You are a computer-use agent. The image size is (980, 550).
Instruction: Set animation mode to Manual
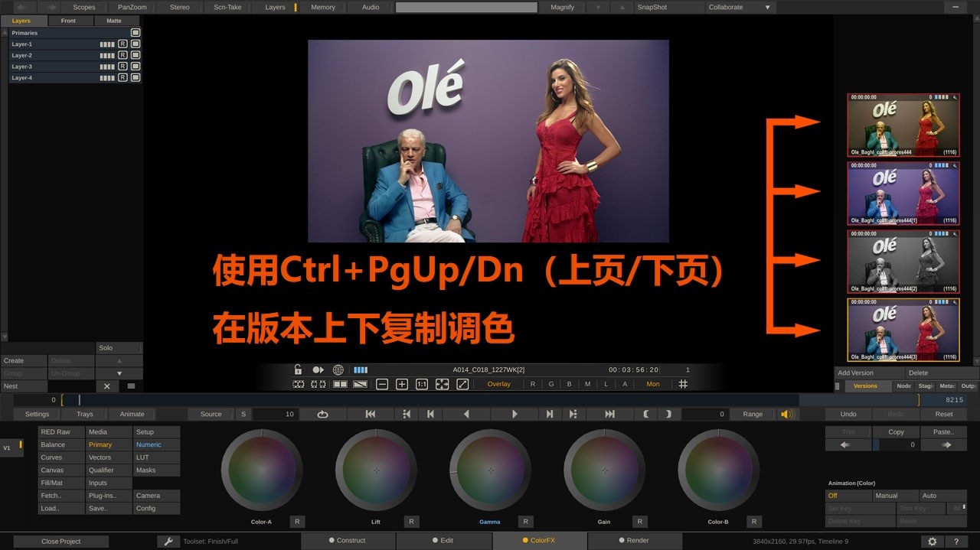pos(896,496)
